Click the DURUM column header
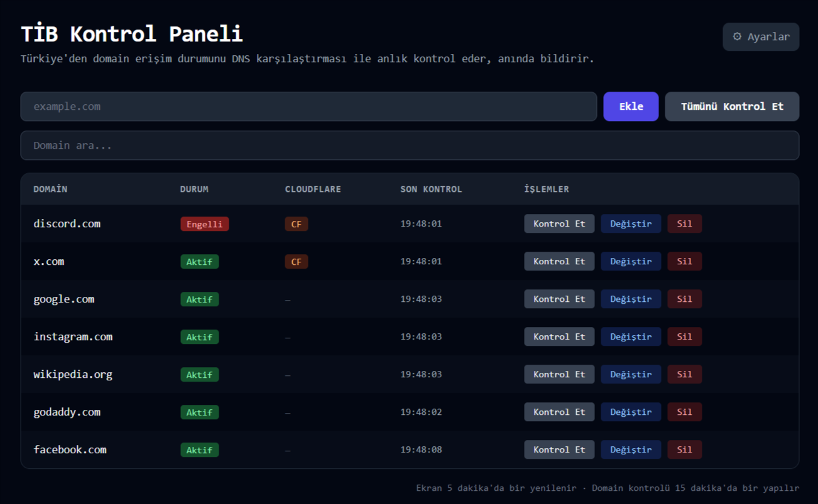Image resolution: width=818 pixels, height=504 pixels. 194,189
